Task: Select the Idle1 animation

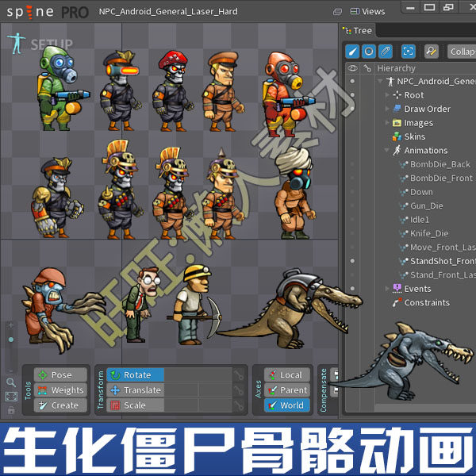Action: (x=420, y=220)
